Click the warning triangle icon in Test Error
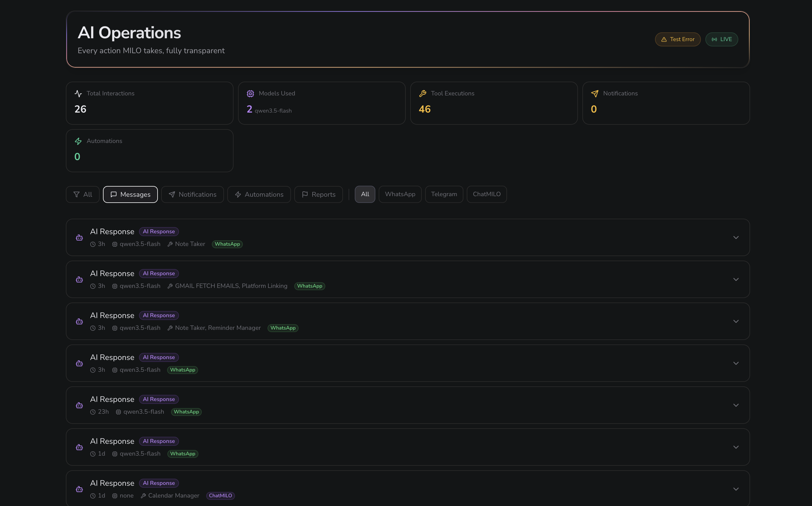The height and width of the screenshot is (506, 812). (664, 39)
